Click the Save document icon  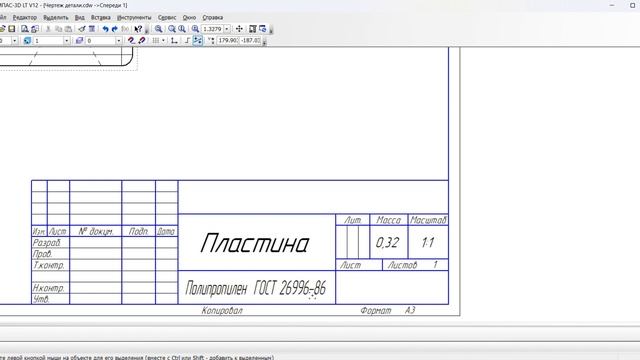tap(12, 29)
